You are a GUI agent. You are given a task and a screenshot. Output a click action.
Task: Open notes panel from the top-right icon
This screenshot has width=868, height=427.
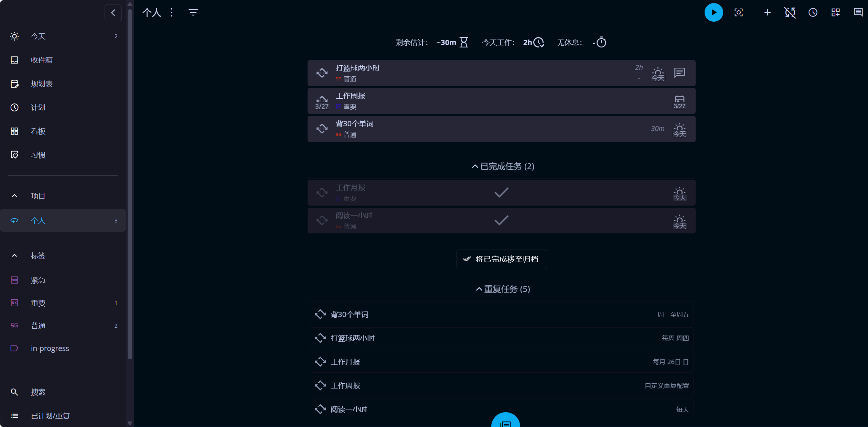pyautogui.click(x=858, y=13)
